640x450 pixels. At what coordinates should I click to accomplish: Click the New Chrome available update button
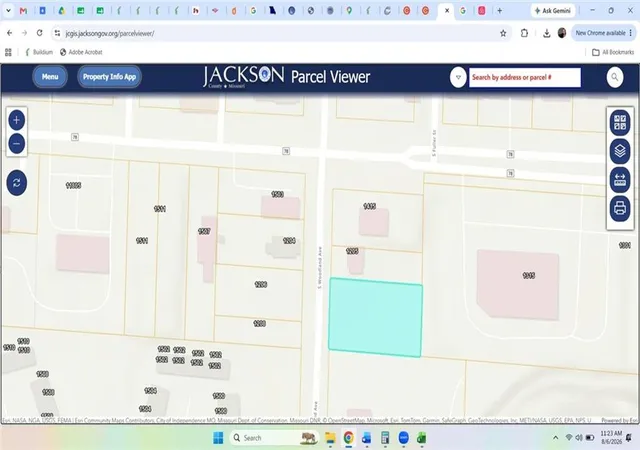click(x=603, y=33)
